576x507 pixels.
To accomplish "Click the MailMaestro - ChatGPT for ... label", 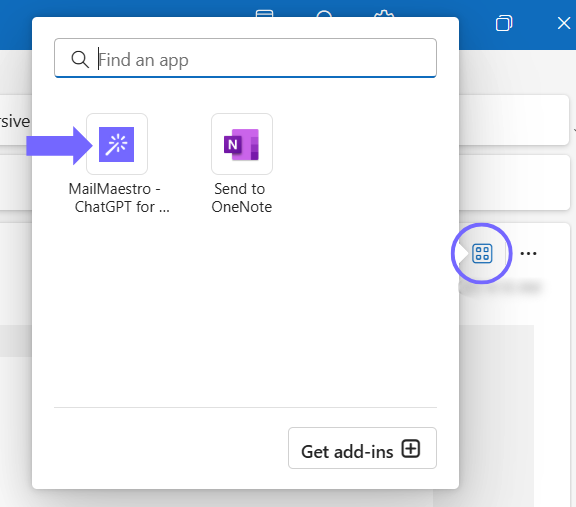I will point(119,198).
